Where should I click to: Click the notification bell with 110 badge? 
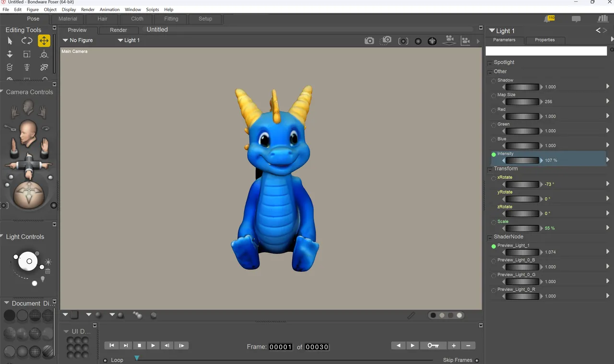point(549,19)
